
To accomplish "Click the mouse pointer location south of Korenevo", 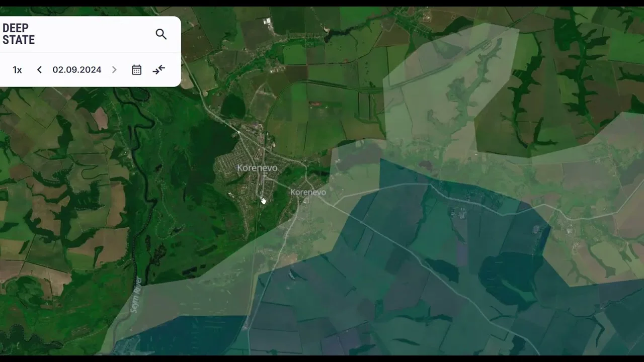I will 263,201.
